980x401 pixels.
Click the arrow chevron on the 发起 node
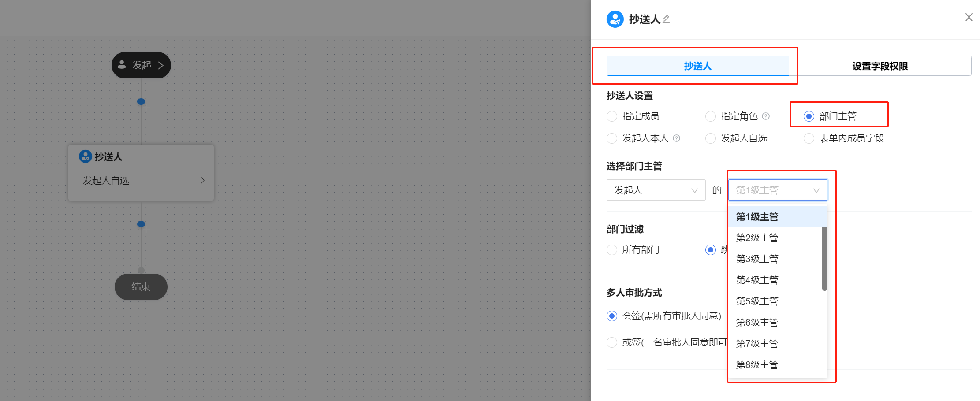(x=161, y=65)
